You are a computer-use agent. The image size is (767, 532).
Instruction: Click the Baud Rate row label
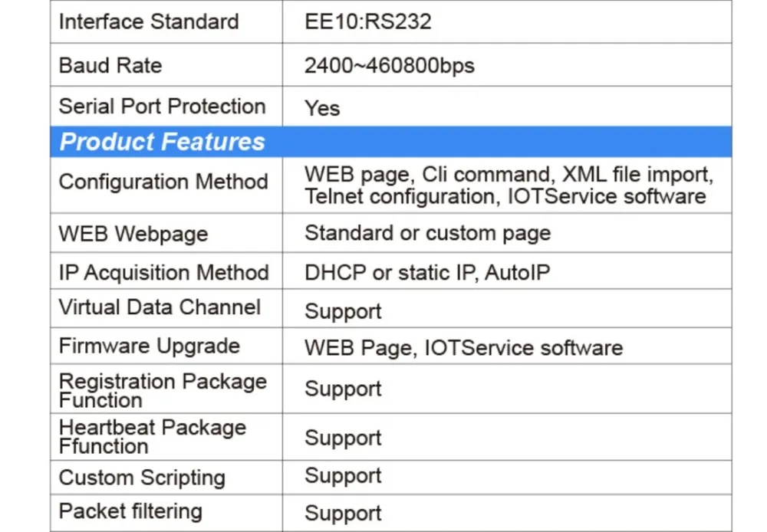pos(110,65)
